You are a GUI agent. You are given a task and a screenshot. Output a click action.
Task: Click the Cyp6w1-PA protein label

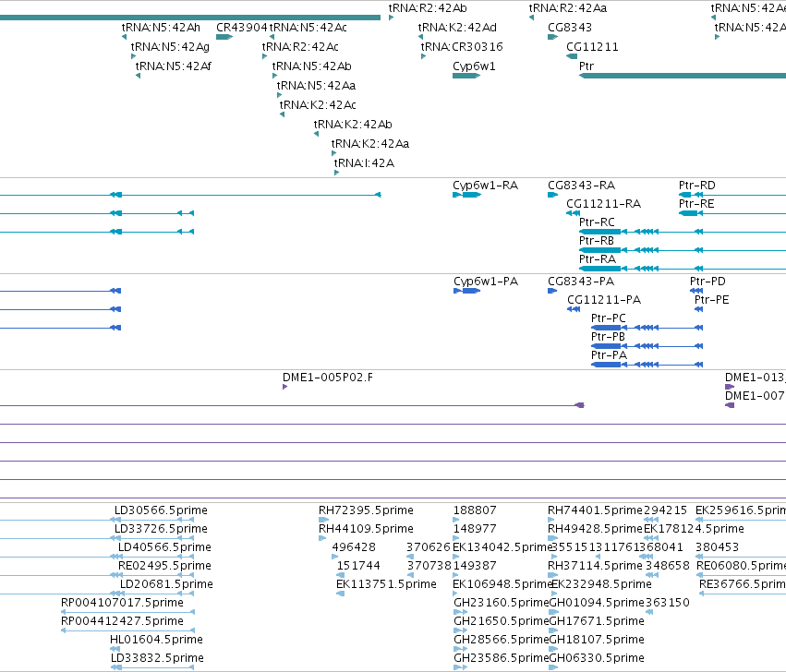pyautogui.click(x=486, y=282)
